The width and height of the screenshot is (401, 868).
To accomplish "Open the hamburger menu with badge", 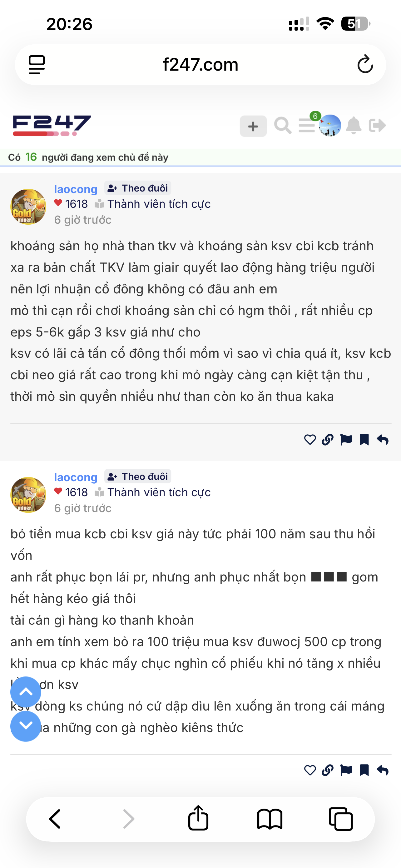I will point(307,126).
